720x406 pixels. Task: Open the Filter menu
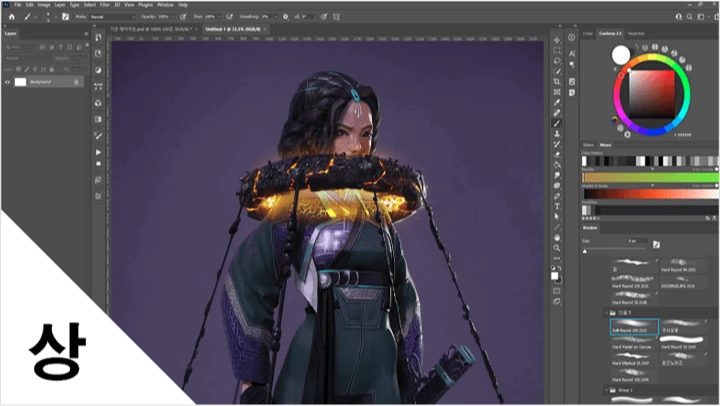click(105, 5)
